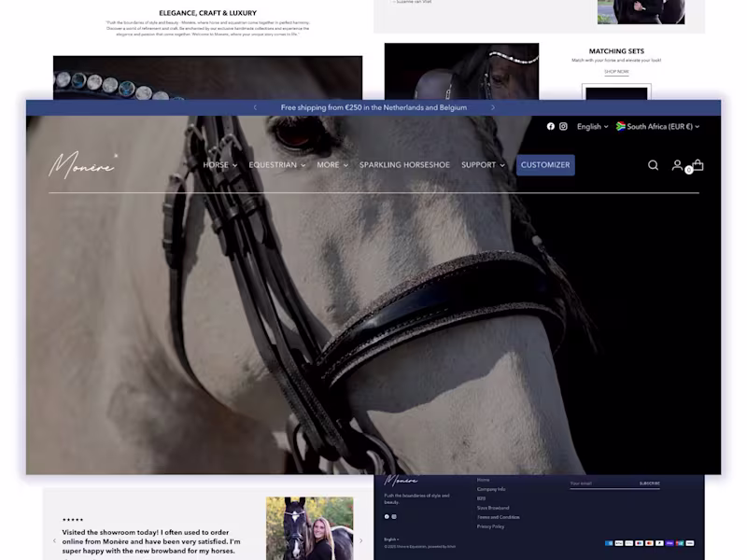Click the Facebook icon in the footer panel
This screenshot has width=747, height=560.
click(387, 517)
